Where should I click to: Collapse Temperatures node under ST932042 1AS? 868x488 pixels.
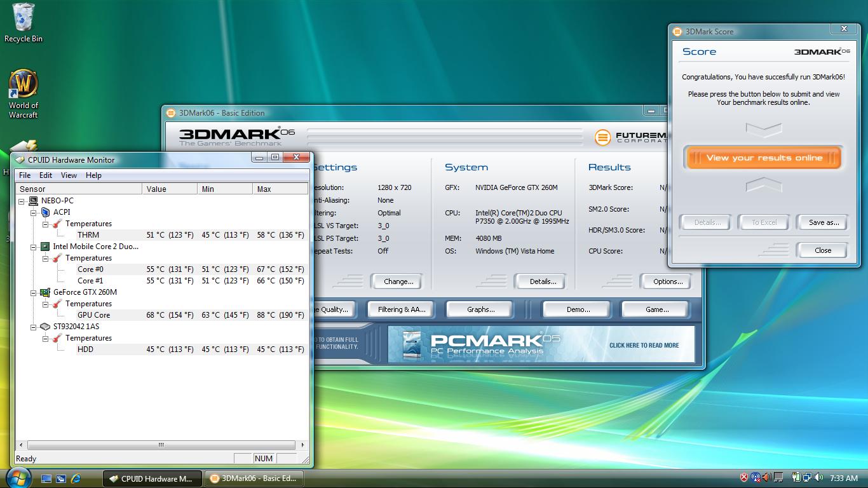point(46,338)
